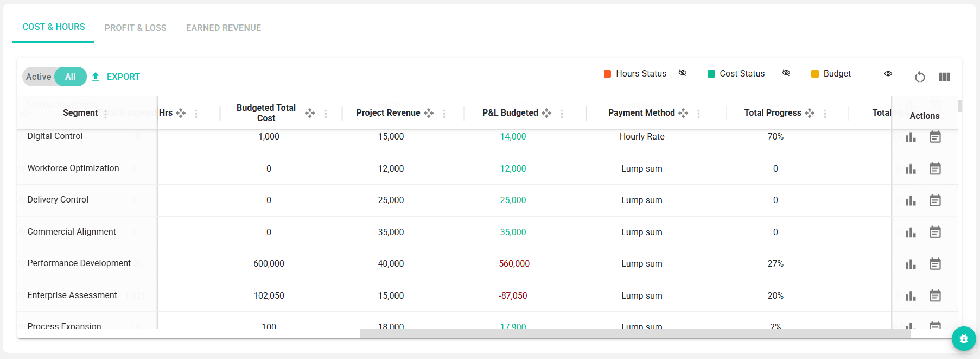980x359 pixels.
Task: Open the Payment Method column options menu
Action: pyautogui.click(x=698, y=114)
